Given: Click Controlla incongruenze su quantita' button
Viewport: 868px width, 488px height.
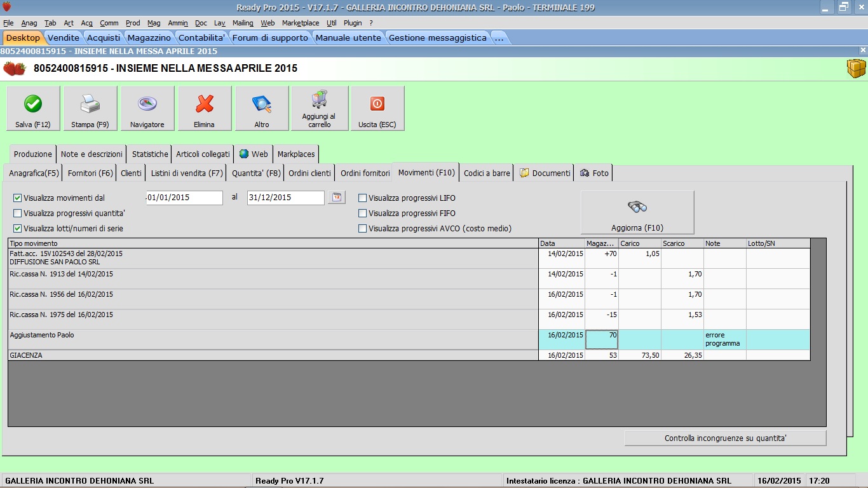Looking at the screenshot, I should tap(726, 438).
